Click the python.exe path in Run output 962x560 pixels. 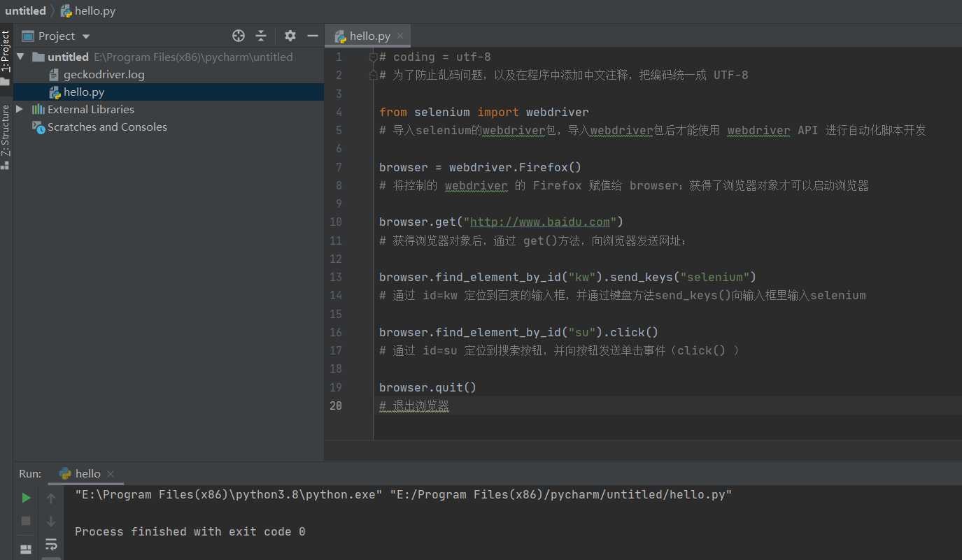pyautogui.click(x=229, y=494)
